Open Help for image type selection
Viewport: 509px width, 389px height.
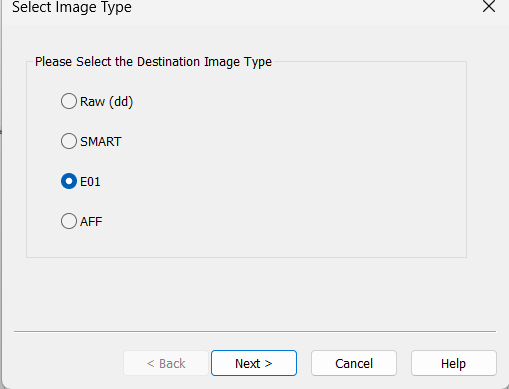[x=454, y=363]
